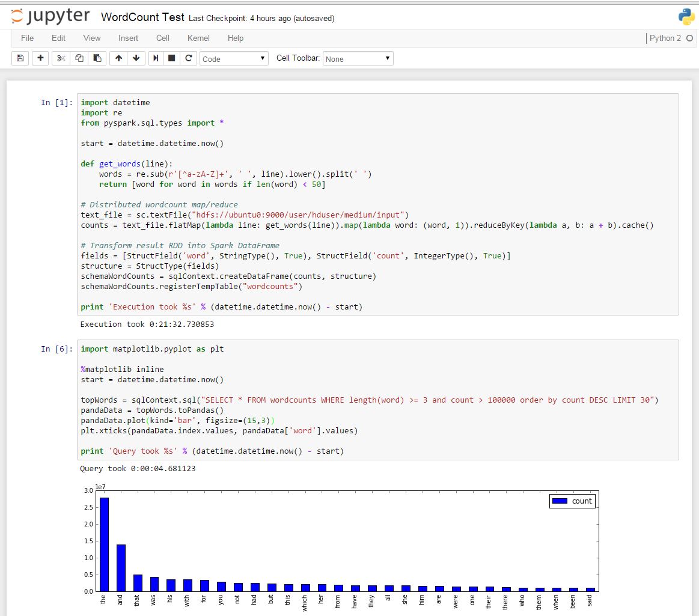
Task: Open the Cell Toolbar dropdown showing None
Action: (358, 58)
